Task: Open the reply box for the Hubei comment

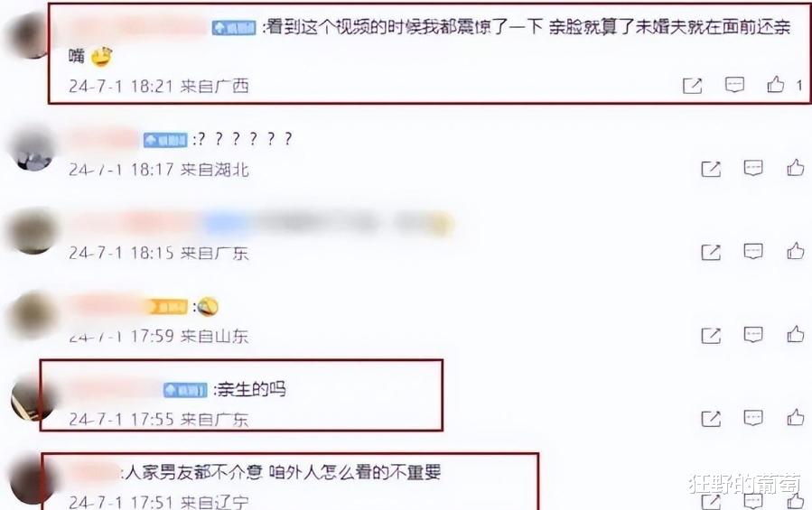Action: 753,168
